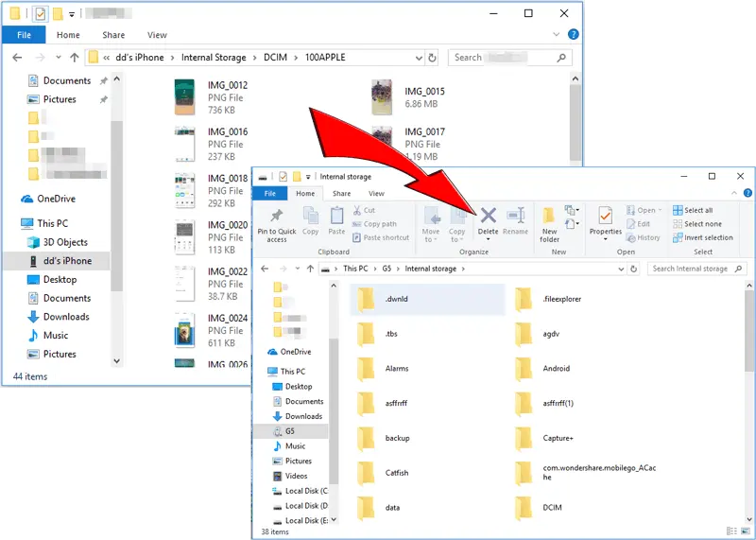
Task: Open Easy access dropdown in ribbon
Action: click(x=572, y=224)
